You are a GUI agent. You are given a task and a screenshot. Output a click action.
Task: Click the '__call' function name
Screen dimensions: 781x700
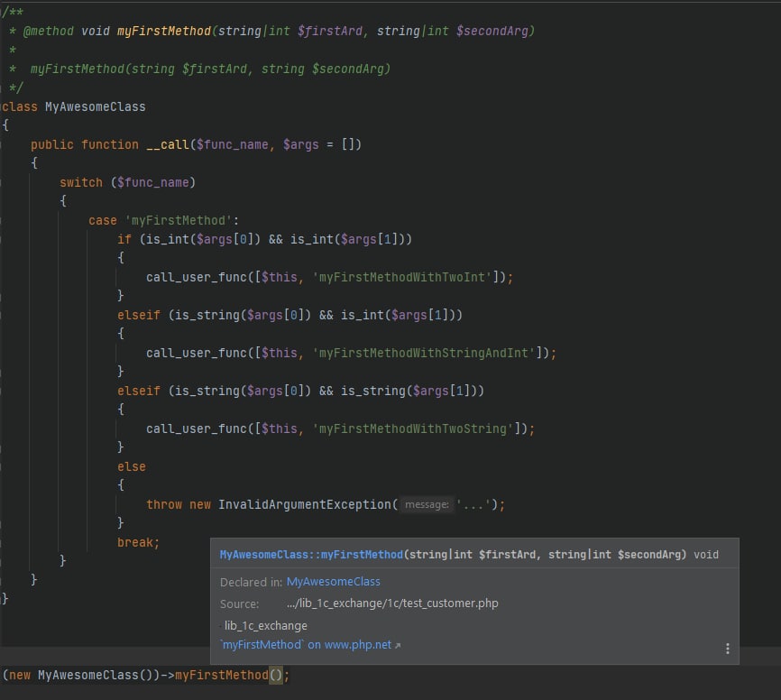pyautogui.click(x=168, y=144)
